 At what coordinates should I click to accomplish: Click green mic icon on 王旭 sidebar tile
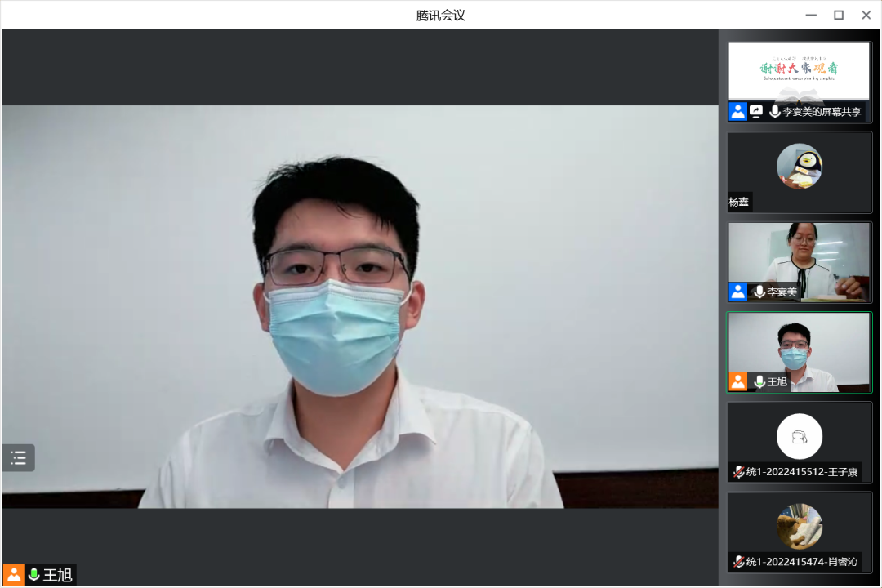click(x=759, y=381)
